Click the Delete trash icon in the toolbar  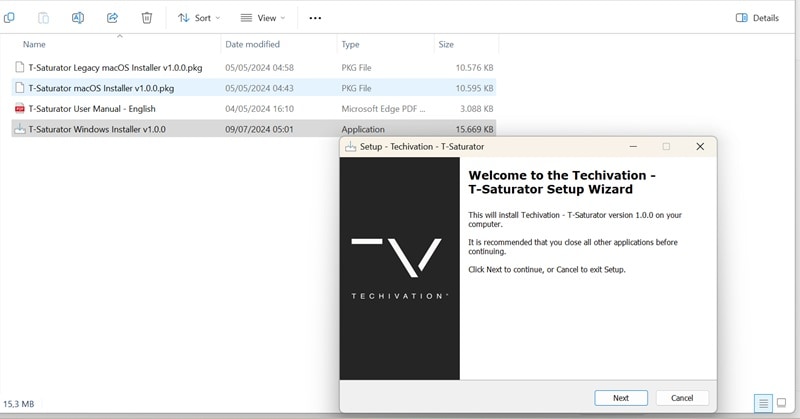point(146,18)
